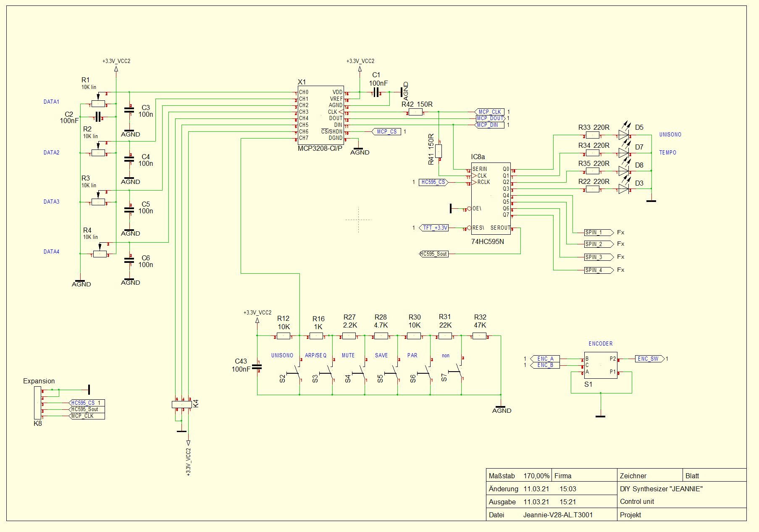Click the HC595_CS label near RCLK

point(433,182)
